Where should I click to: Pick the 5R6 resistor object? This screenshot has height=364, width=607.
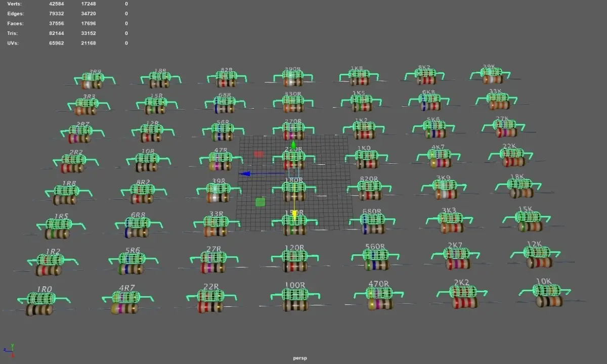click(132, 263)
